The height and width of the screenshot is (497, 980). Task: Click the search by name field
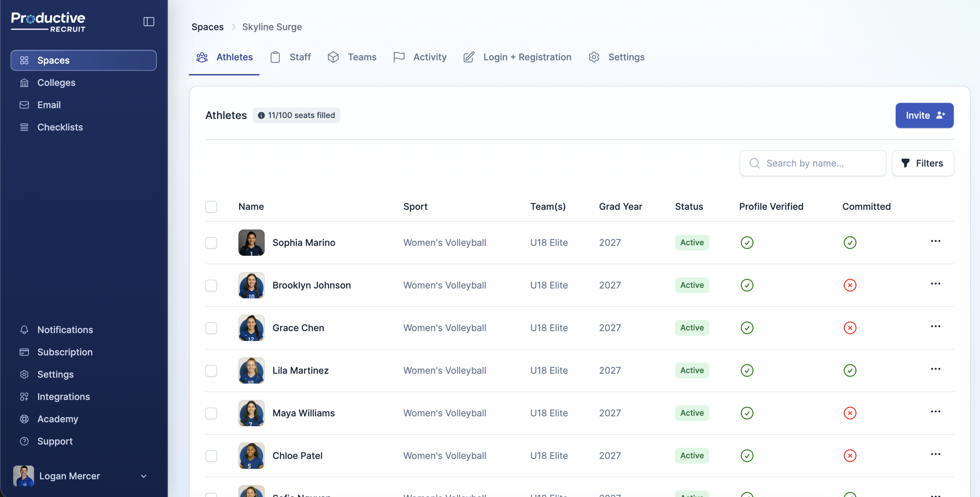[x=812, y=163]
